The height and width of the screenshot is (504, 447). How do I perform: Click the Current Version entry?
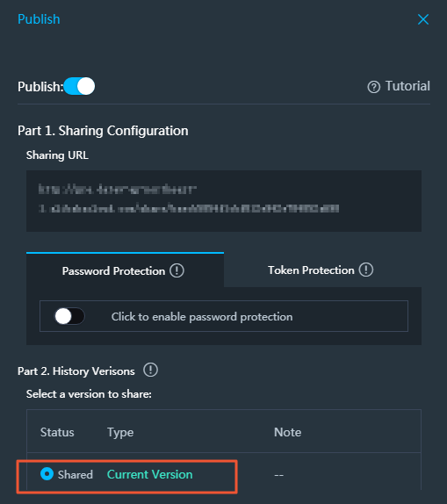pyautogui.click(x=149, y=474)
